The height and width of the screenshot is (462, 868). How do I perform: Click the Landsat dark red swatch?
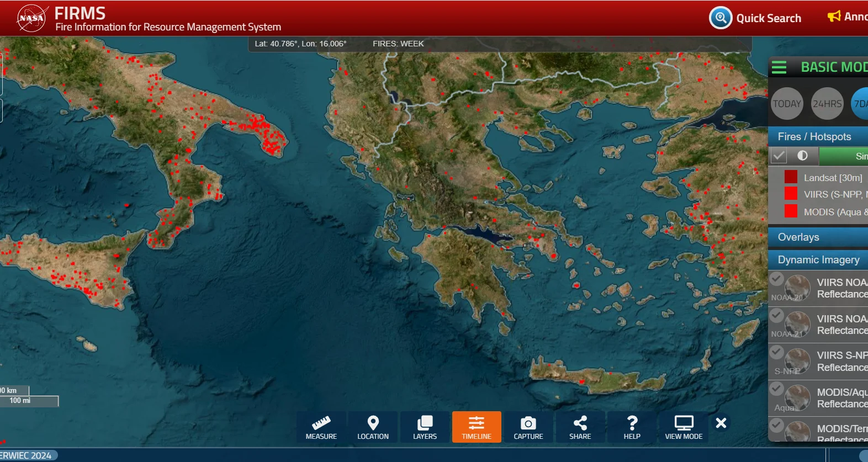pyautogui.click(x=791, y=177)
